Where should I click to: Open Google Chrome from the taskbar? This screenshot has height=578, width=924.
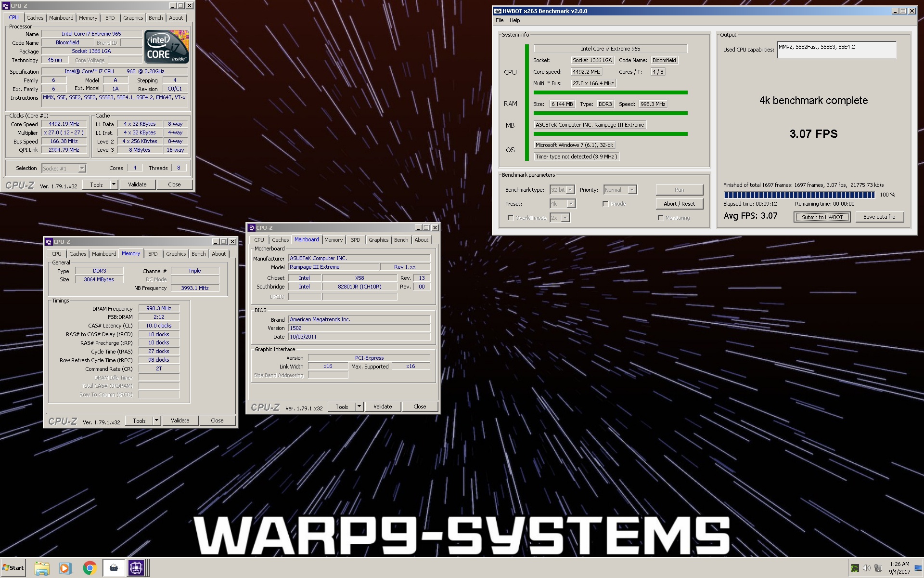(90, 568)
